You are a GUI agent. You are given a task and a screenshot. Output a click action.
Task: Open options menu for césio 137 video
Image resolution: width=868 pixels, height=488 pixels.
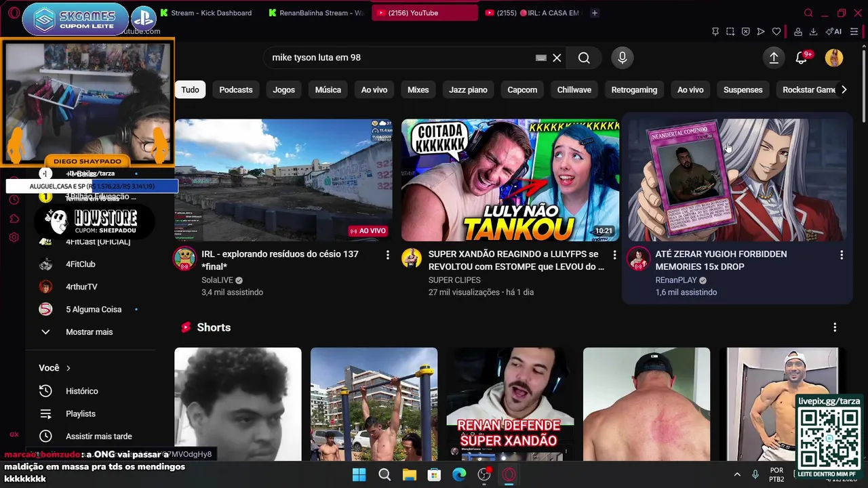388,255
